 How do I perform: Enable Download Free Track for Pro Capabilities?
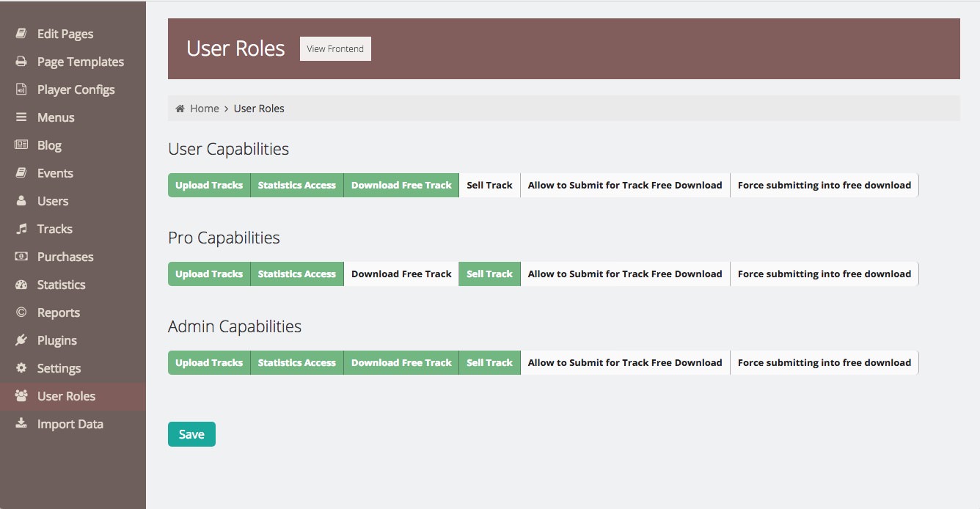click(401, 274)
